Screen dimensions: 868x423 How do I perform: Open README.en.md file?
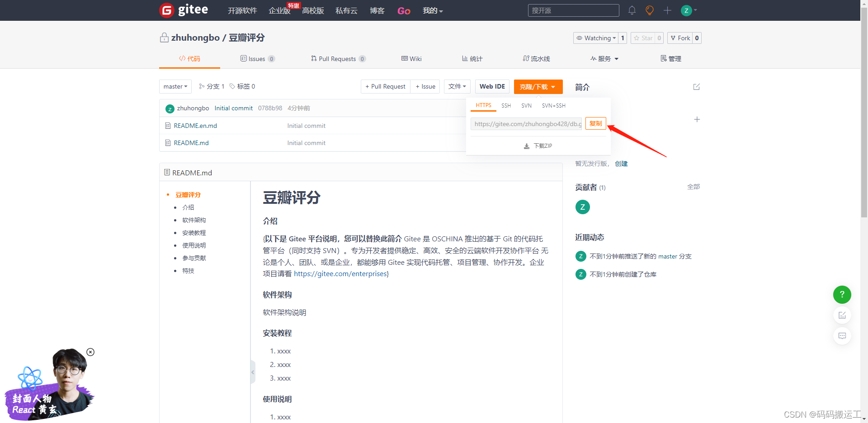click(x=195, y=126)
